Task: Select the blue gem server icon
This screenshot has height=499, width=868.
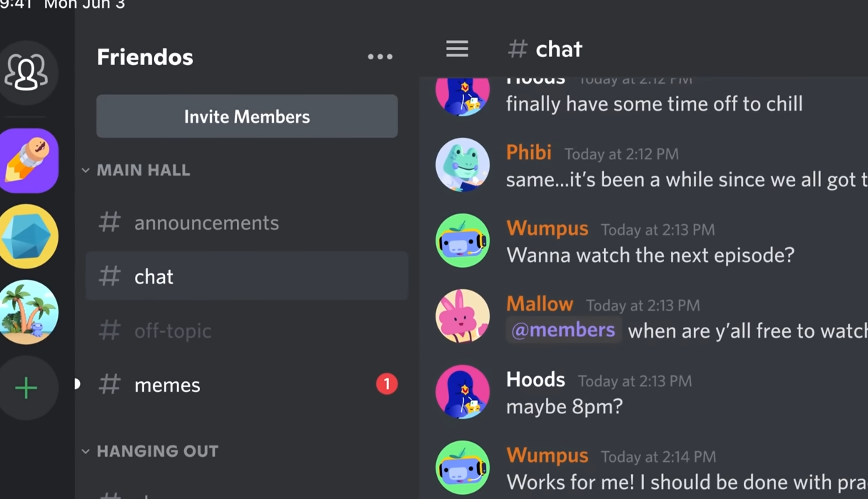Action: pyautogui.click(x=29, y=236)
